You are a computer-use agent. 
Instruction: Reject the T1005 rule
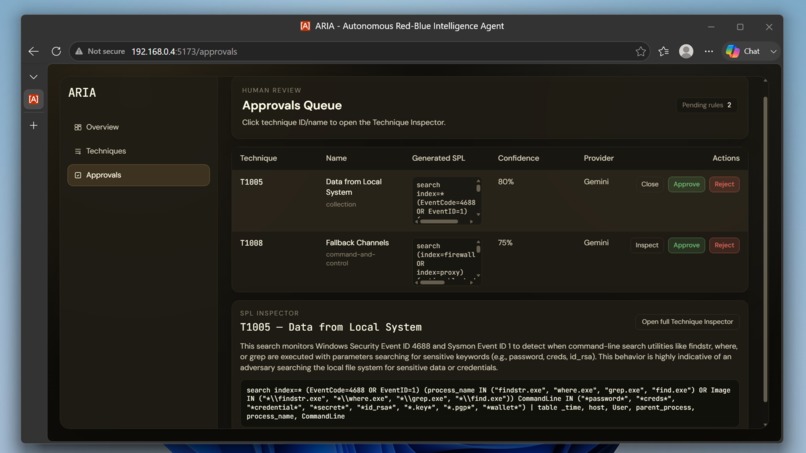[x=724, y=184]
